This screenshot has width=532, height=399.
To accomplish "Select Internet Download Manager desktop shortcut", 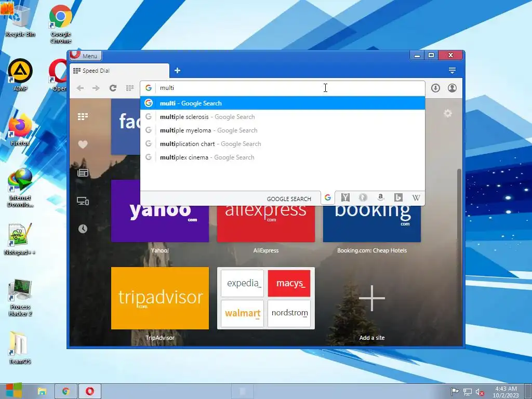I will [20, 188].
